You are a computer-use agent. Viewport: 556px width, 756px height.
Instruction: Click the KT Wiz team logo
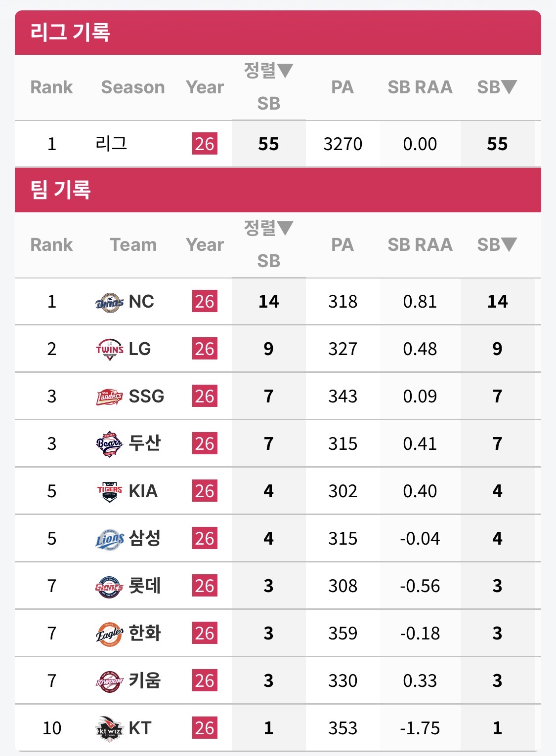109,728
